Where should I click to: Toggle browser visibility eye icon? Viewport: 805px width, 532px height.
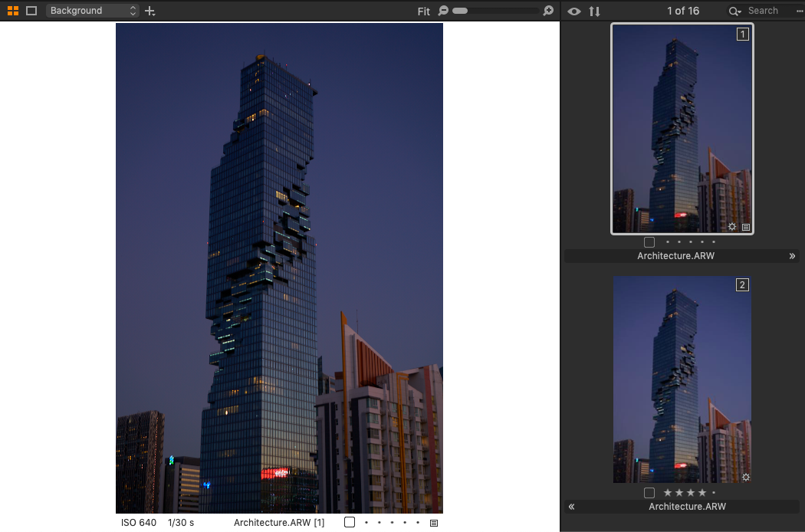574,11
